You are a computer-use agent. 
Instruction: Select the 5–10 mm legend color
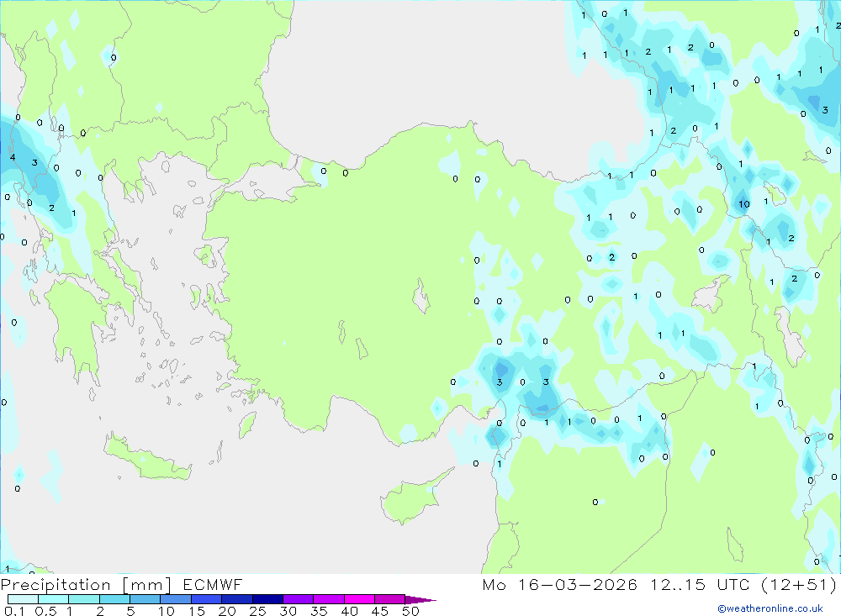[145, 599]
